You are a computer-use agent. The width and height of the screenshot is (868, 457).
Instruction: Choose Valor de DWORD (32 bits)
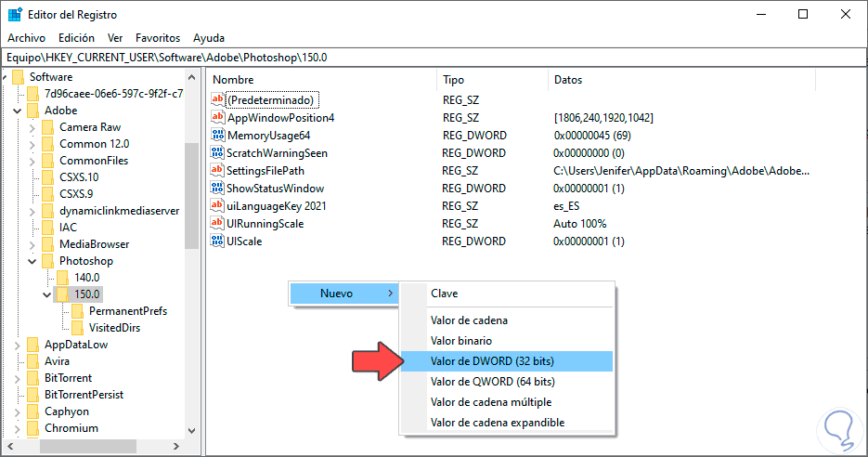[492, 361]
